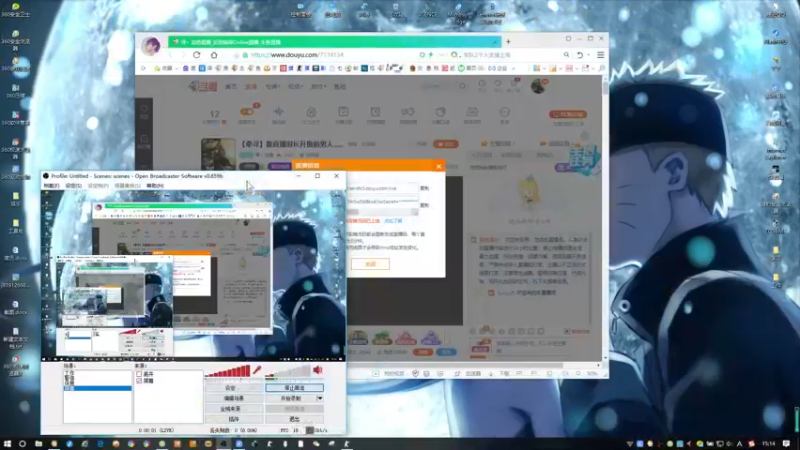Close the orange stream-code dialog
This screenshot has width=800, height=450.
click(439, 166)
